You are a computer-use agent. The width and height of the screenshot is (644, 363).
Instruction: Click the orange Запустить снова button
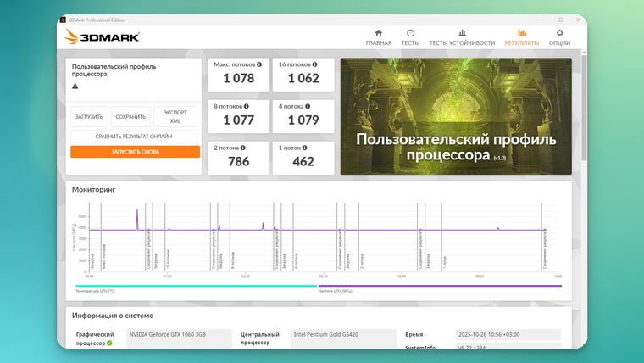coord(135,152)
